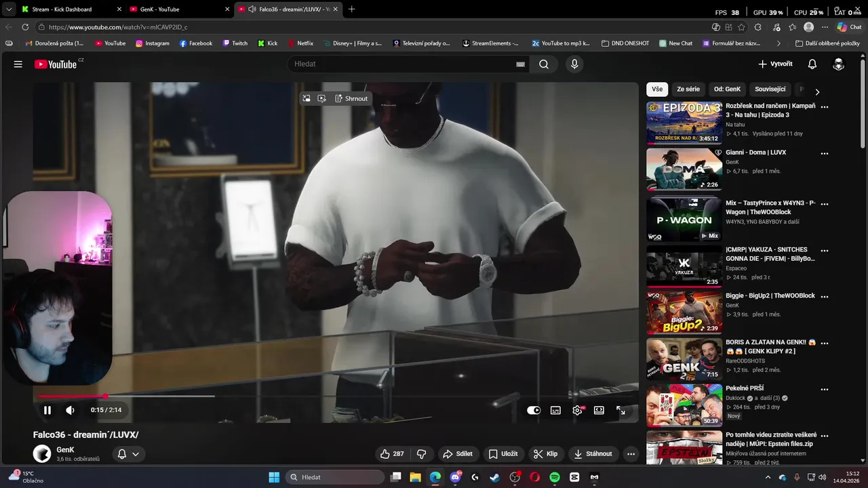Screen dimensions: 868x488
Task: Open options for Biggie - BigUp2 video
Action: [825, 296]
